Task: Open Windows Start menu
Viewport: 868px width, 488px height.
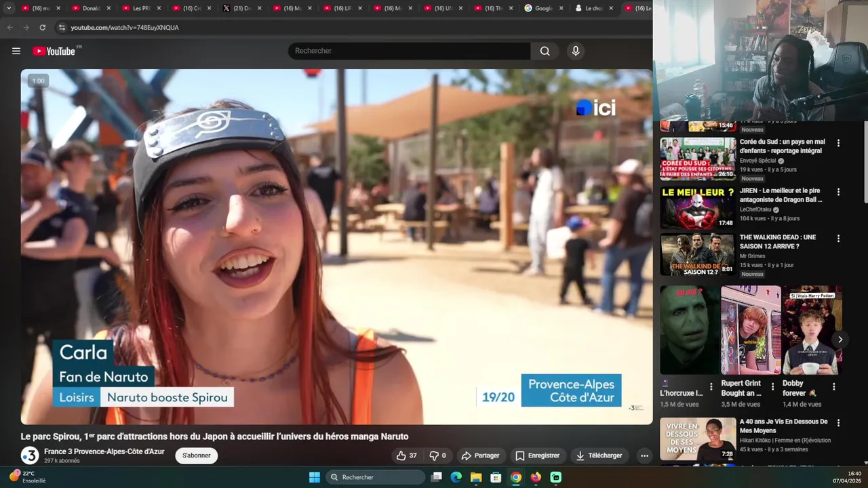Action: (315, 477)
